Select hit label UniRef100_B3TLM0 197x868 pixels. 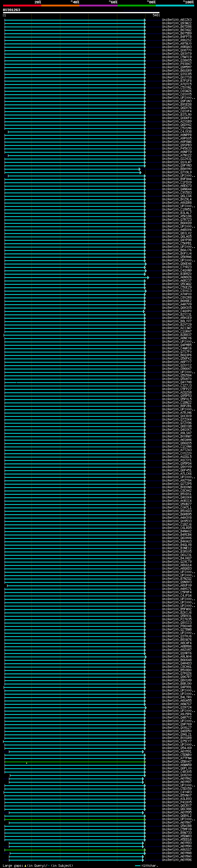point(177,115)
